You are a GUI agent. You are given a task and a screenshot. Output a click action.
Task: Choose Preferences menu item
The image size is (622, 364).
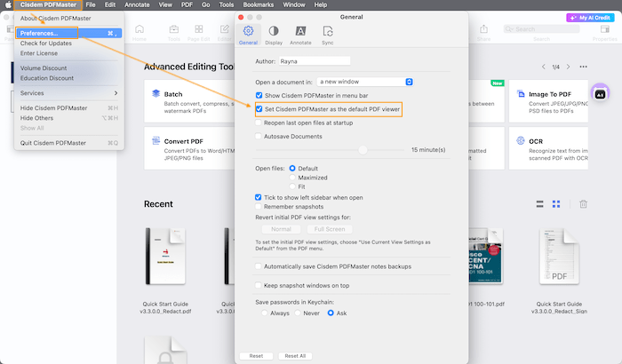pos(68,34)
